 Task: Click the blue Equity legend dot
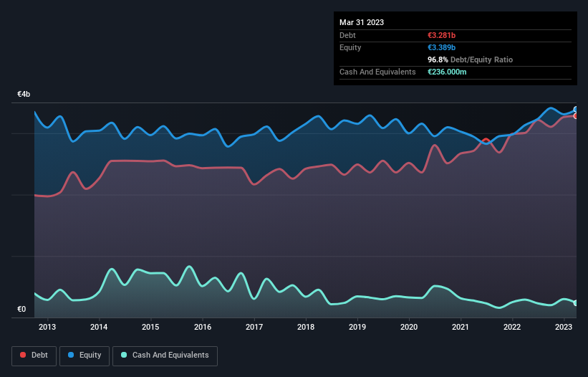71,355
